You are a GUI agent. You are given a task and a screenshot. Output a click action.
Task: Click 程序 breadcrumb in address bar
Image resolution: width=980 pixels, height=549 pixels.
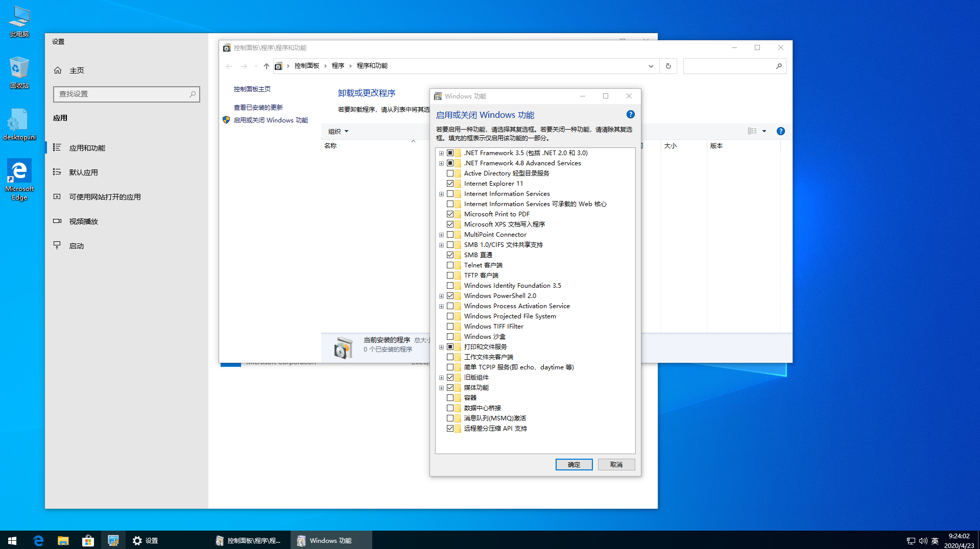[x=338, y=66]
